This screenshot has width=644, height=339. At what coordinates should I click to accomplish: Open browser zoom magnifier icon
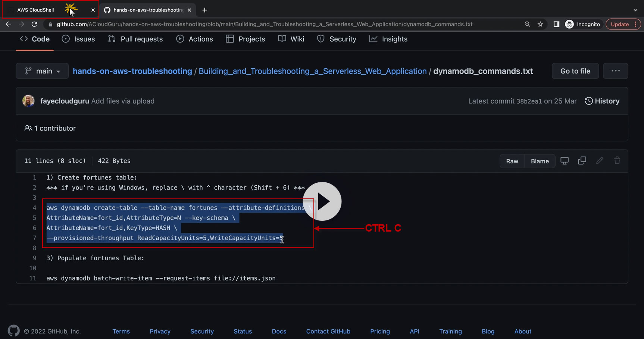[527, 24]
